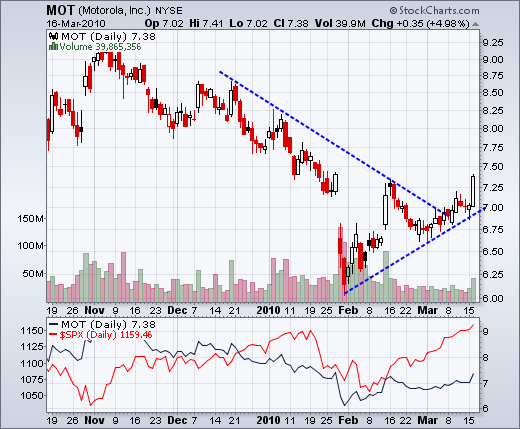Click the 9.25 price axis label
Image resolution: width=520 pixels, height=429 pixels.
coord(493,43)
